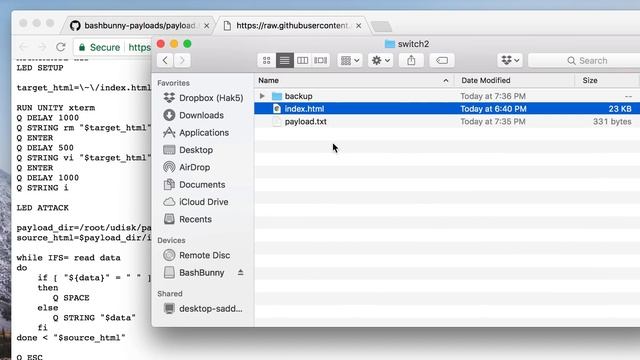640x360 pixels.
Task: Click the browser forward arrow
Action: [x=42, y=47]
